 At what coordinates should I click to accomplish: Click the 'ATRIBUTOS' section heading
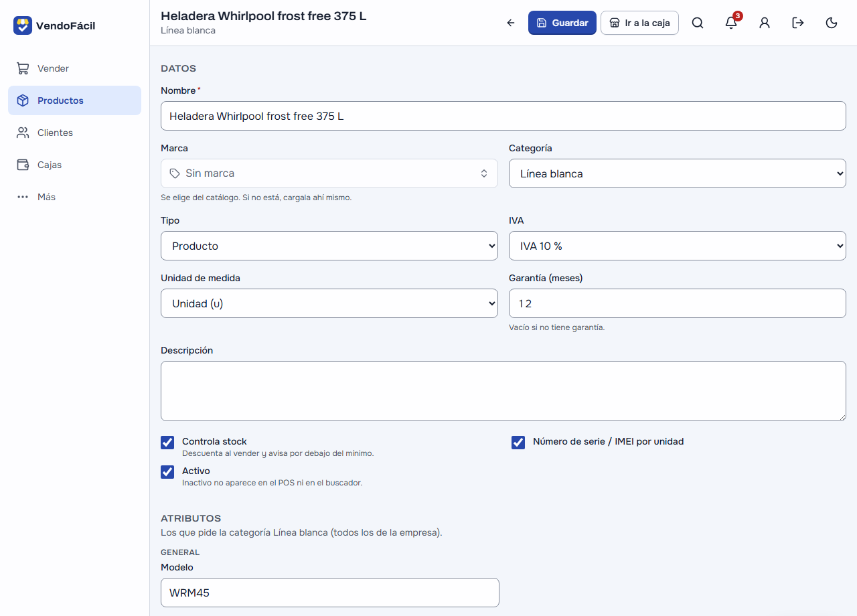click(191, 518)
